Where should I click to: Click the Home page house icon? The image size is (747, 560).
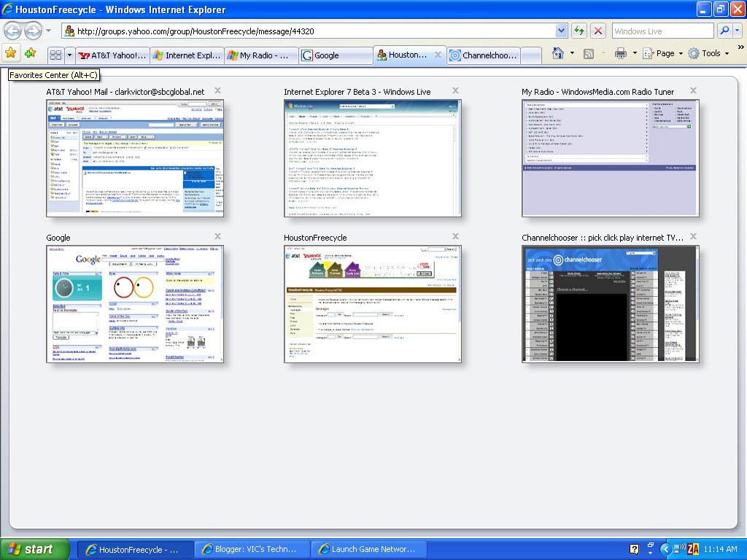coord(558,53)
